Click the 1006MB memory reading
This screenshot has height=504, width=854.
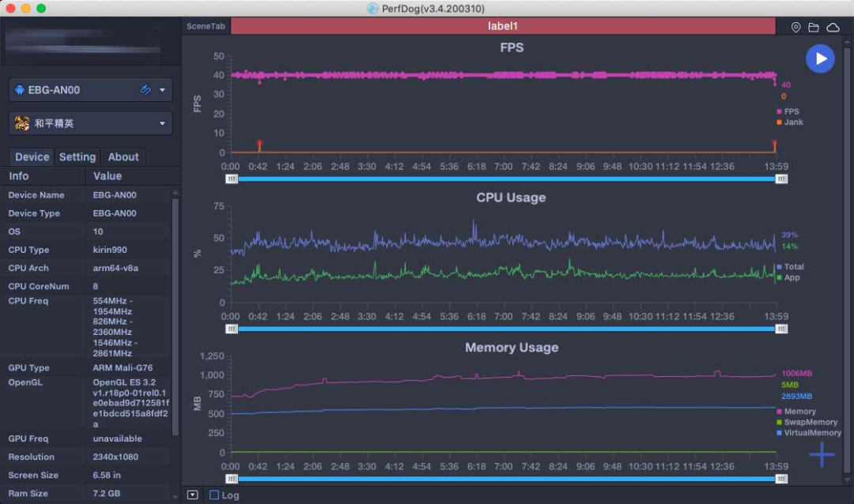click(x=796, y=374)
